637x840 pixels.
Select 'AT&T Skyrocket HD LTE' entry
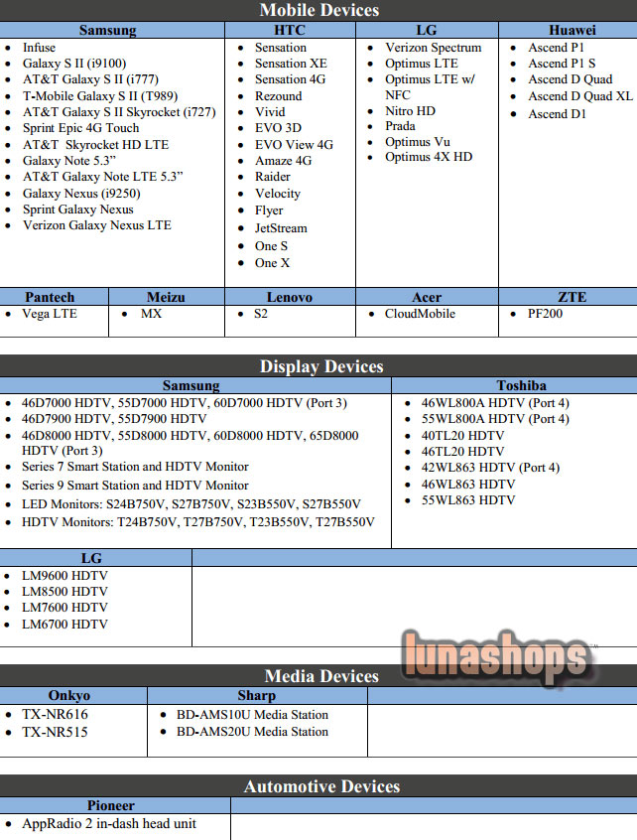[x=95, y=145]
